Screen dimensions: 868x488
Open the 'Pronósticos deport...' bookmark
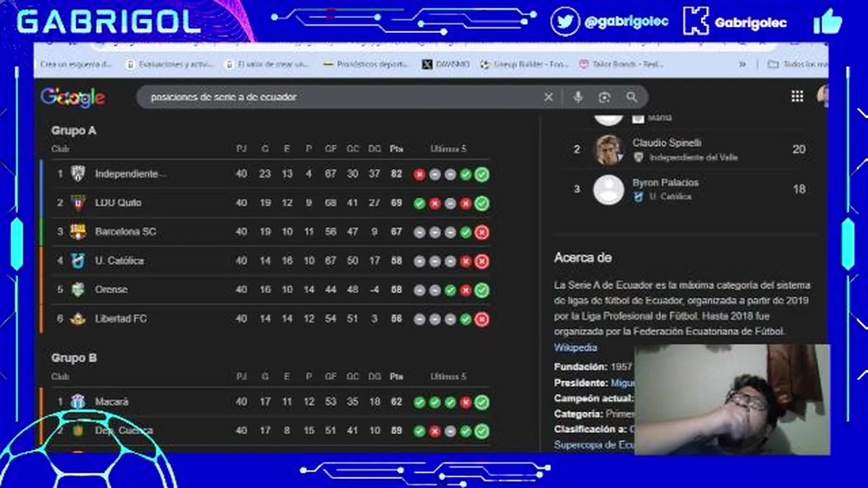coord(366,64)
